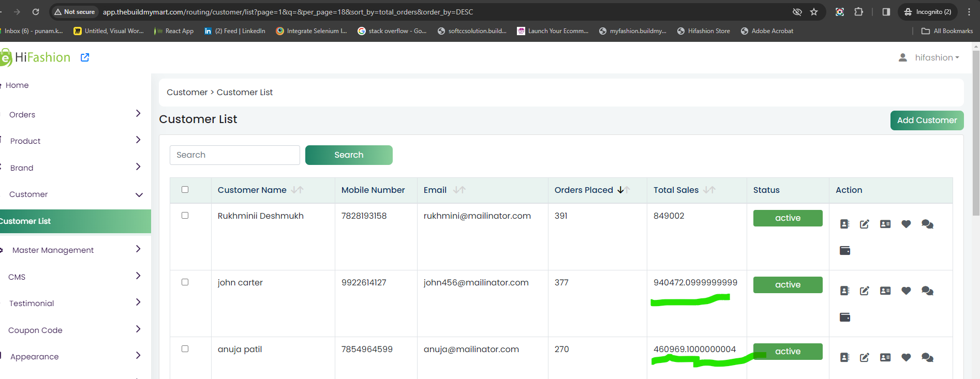Bookmark this page with star icon
Screen dimensions: 980x379
tap(814, 12)
